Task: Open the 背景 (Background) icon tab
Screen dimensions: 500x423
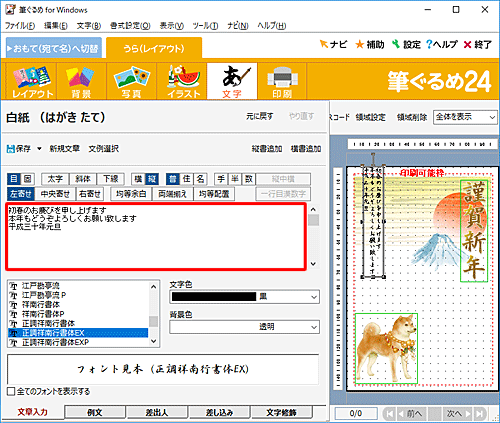Action: click(x=81, y=81)
